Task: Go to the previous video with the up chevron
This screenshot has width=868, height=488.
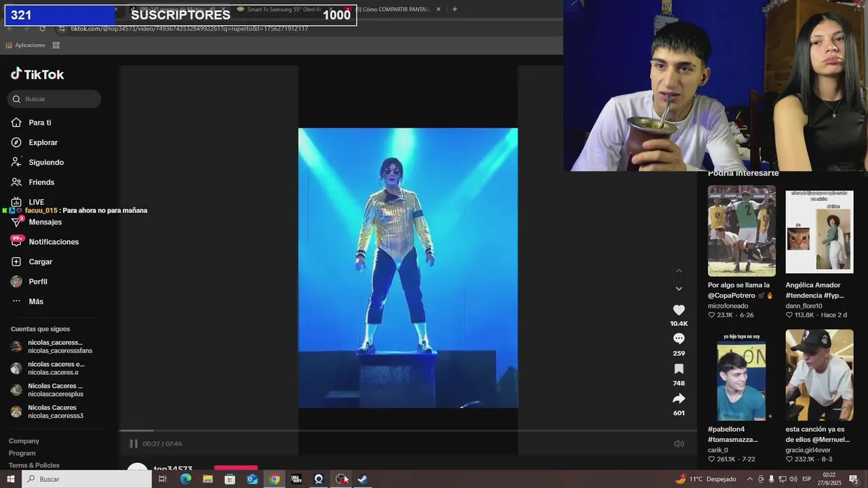Action: (679, 270)
